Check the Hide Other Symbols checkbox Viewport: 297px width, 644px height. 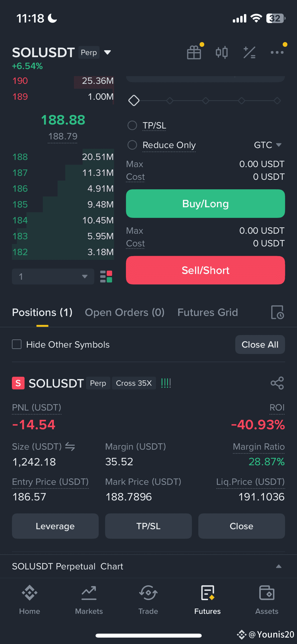17,344
